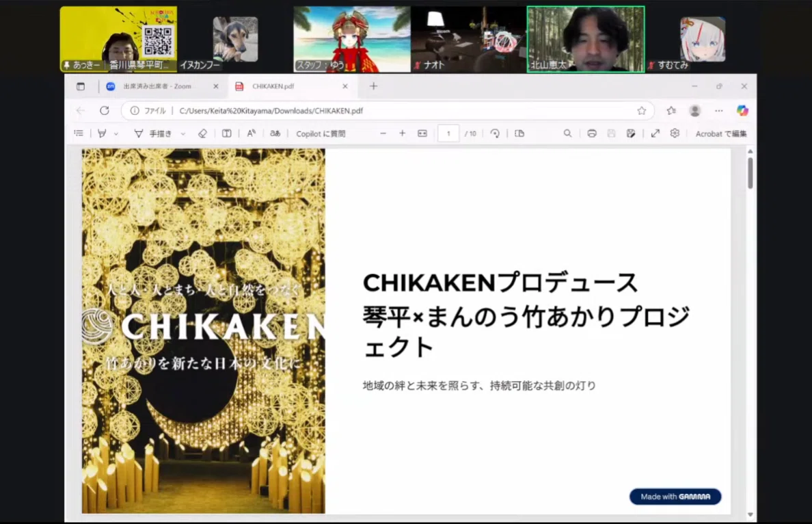Select イヌカンフー participant tile
This screenshot has height=524, width=812.
point(236,39)
